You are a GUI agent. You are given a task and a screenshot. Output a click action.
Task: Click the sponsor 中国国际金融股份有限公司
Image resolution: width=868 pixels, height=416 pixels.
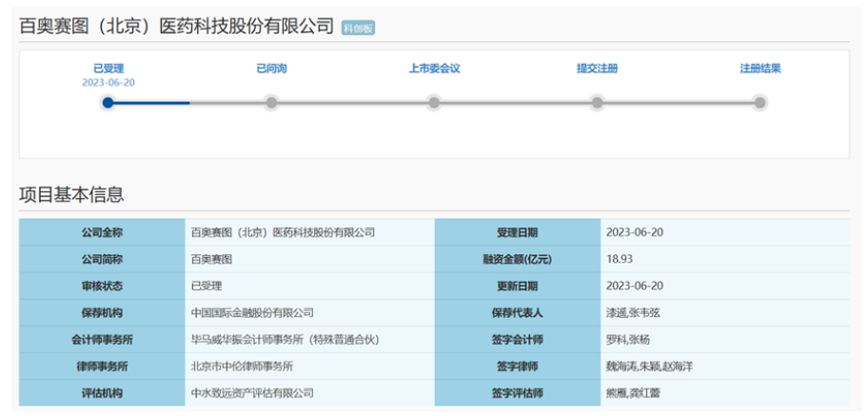click(x=252, y=312)
